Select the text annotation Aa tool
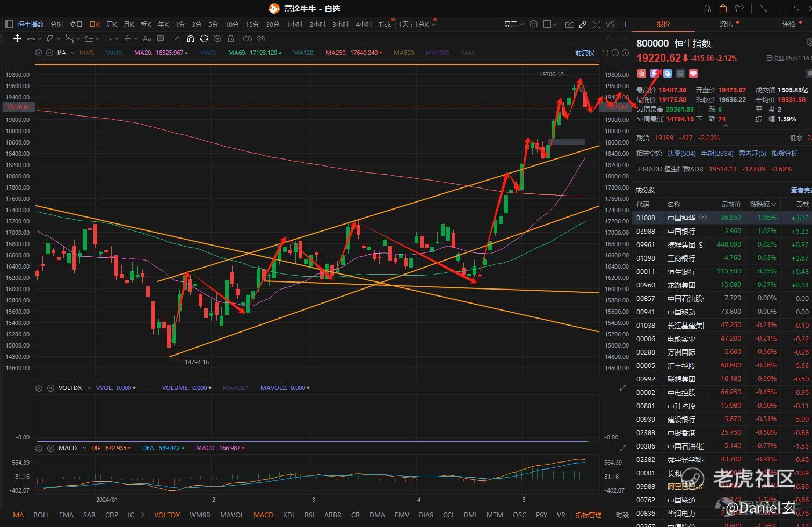This screenshot has height=527, width=812. [147, 39]
